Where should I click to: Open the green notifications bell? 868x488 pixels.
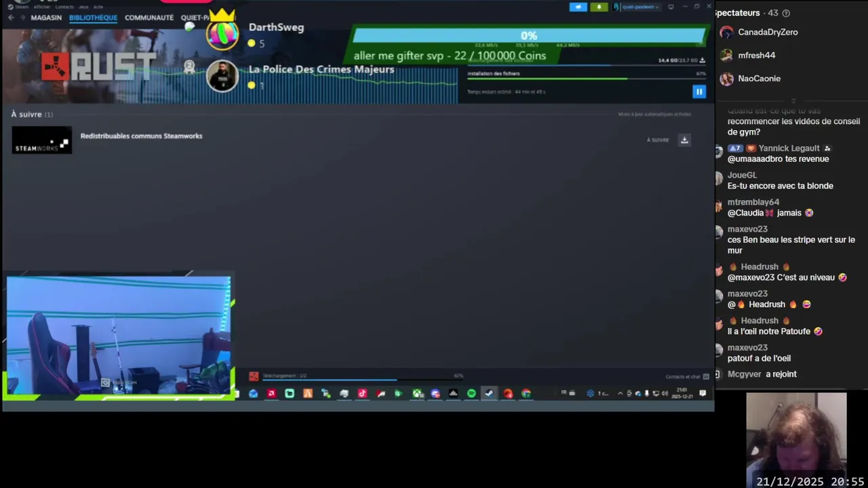(x=599, y=7)
